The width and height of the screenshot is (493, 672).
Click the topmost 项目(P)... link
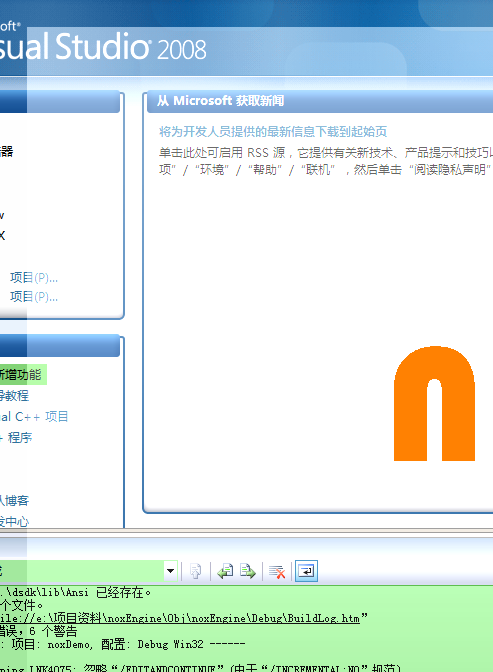click(34, 278)
